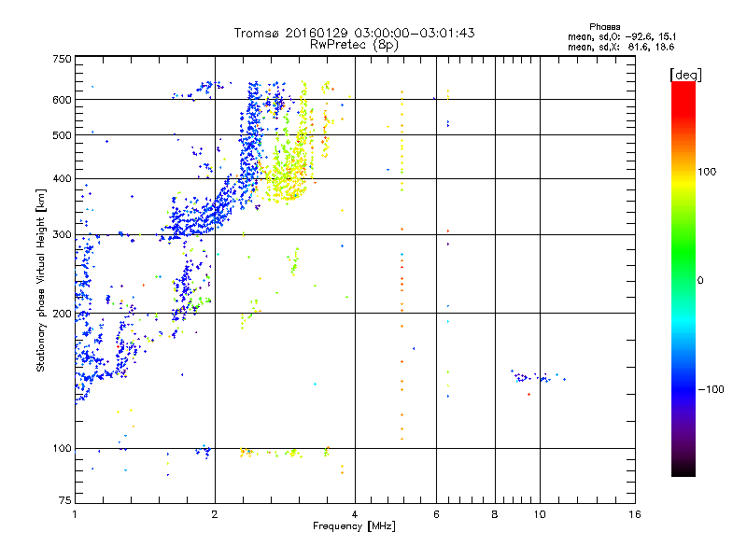747x560 pixels.
Task: Click the x-axis tick label '4'
Action: click(x=355, y=514)
